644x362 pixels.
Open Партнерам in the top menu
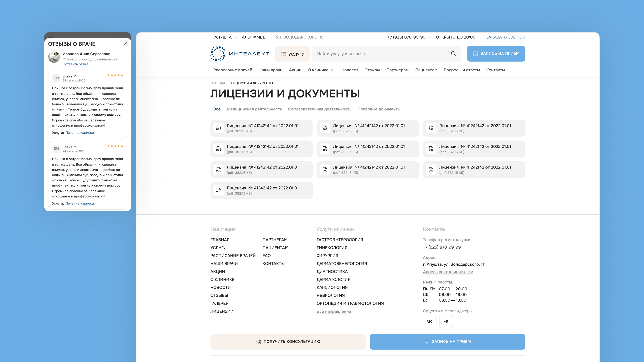tap(397, 70)
